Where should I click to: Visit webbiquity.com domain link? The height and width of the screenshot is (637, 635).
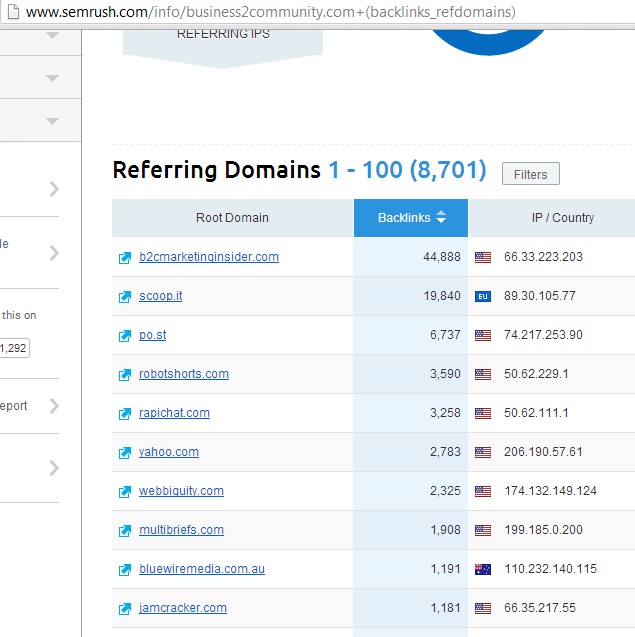point(181,491)
